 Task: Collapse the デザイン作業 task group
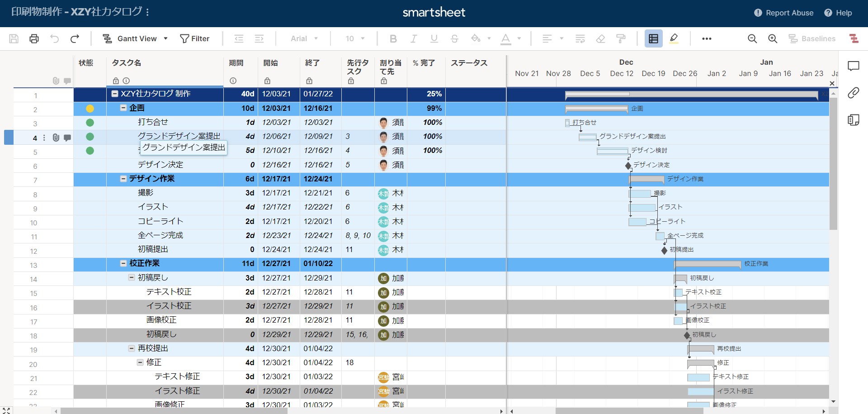click(x=123, y=179)
